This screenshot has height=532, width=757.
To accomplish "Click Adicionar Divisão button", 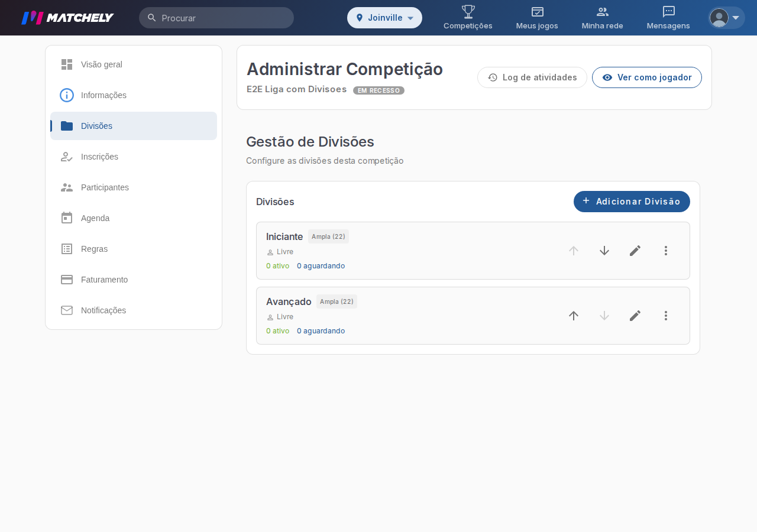I will point(632,202).
